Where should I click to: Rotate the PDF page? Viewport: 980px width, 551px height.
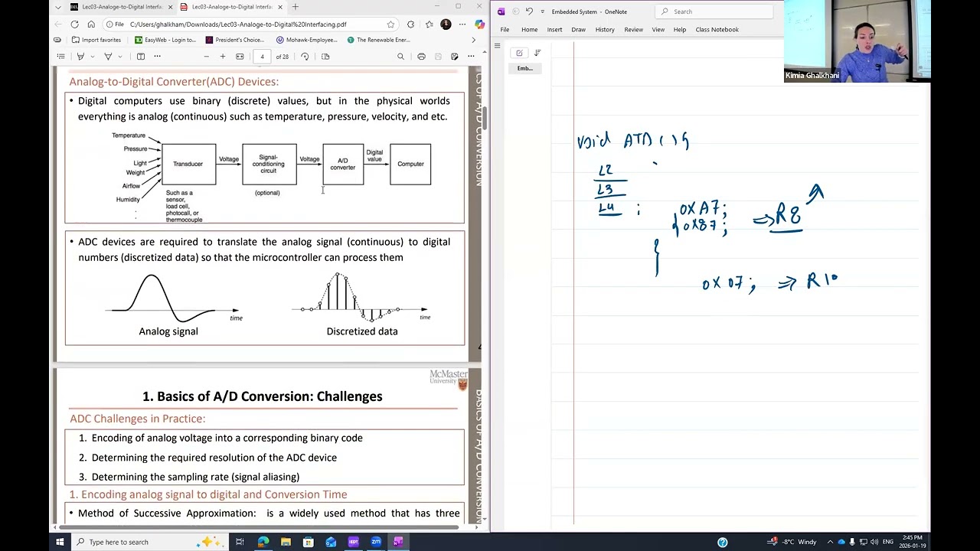[x=305, y=57]
